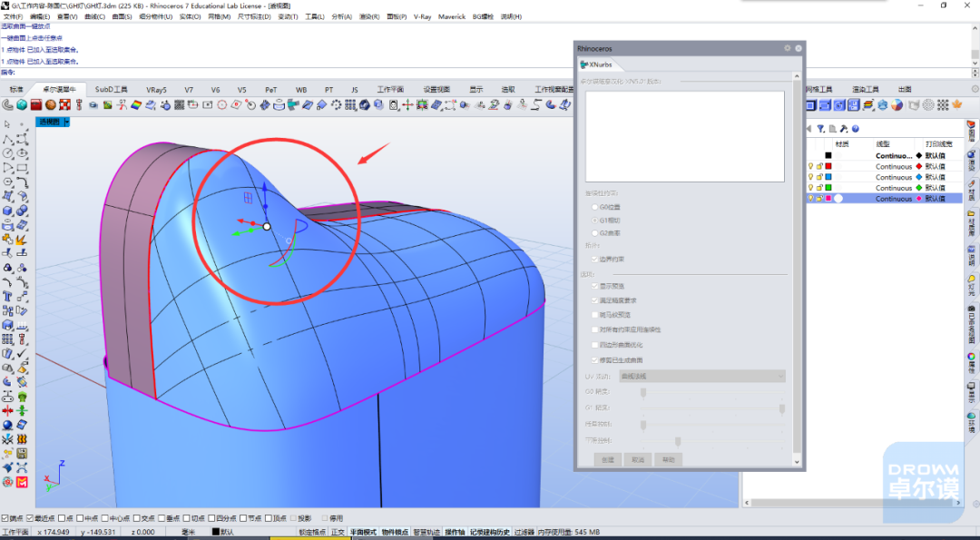
Task: Click the green-red move gumball cross icon
Action: (408, 104)
